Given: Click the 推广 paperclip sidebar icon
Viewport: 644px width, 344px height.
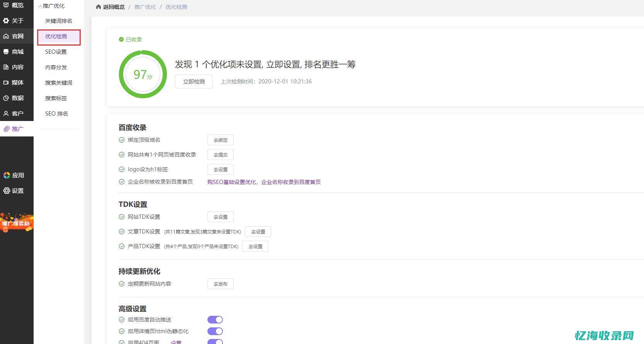Looking at the screenshot, I should [6, 129].
